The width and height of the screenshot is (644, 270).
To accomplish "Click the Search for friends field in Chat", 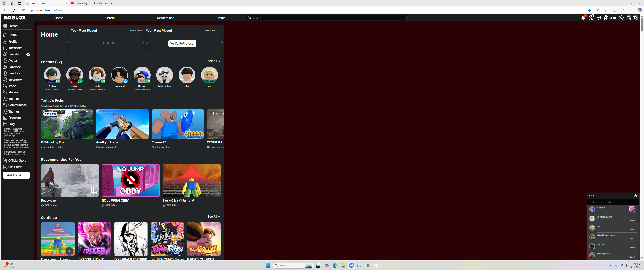I will (613, 202).
